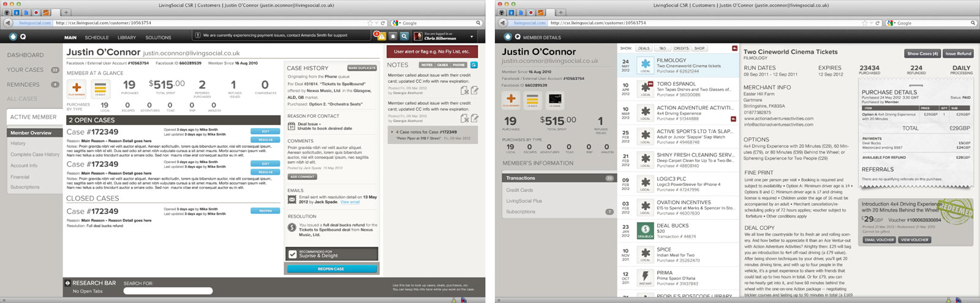Click the envelope icon under Emails
The height and width of the screenshot is (303, 980).
tap(292, 199)
